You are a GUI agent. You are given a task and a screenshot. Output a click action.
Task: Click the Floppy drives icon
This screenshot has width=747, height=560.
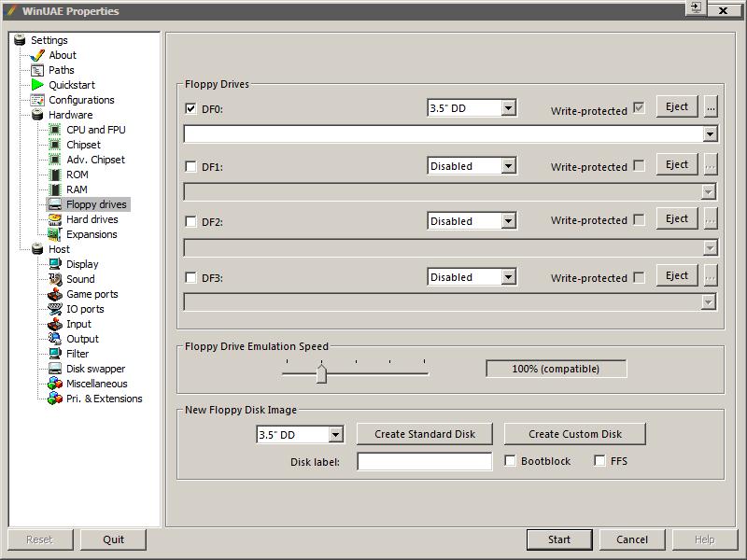[x=55, y=204]
